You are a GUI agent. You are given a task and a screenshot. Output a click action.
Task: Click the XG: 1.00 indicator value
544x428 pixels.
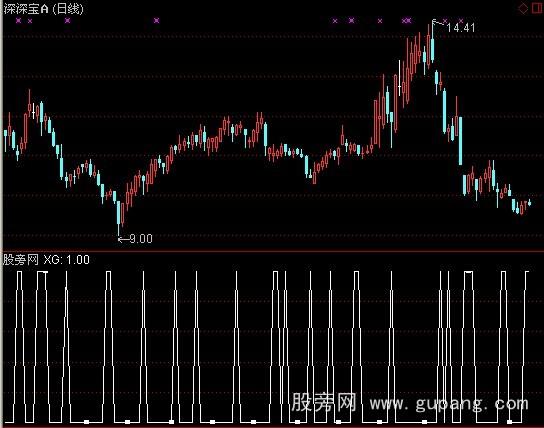pyautogui.click(x=67, y=259)
